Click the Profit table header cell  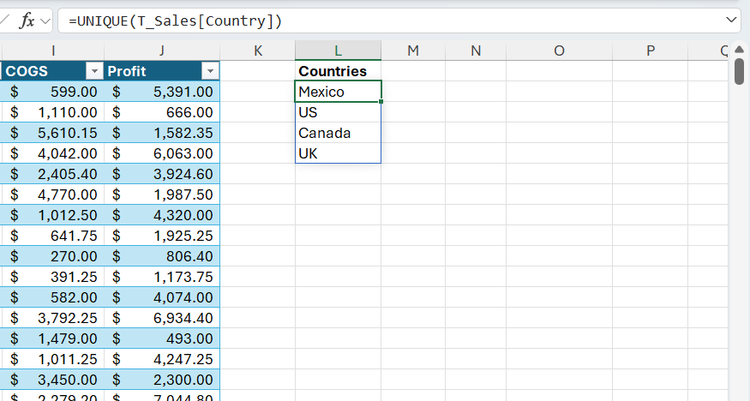coord(162,71)
